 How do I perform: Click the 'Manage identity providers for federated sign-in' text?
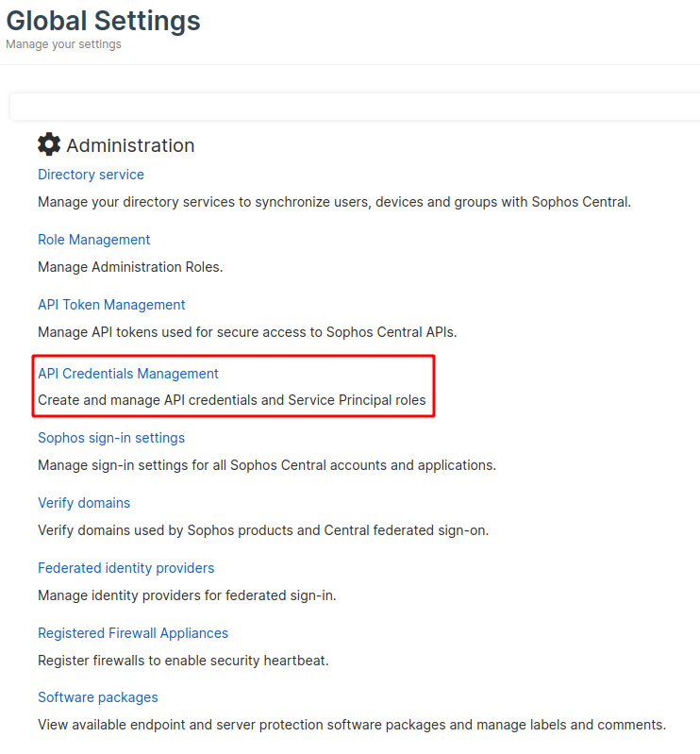[x=187, y=595]
